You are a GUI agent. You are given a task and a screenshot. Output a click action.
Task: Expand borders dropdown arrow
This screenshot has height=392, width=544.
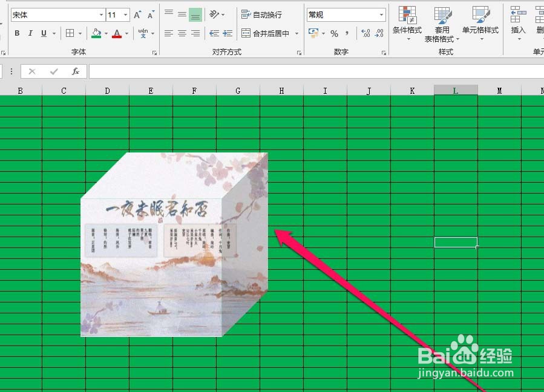point(80,34)
